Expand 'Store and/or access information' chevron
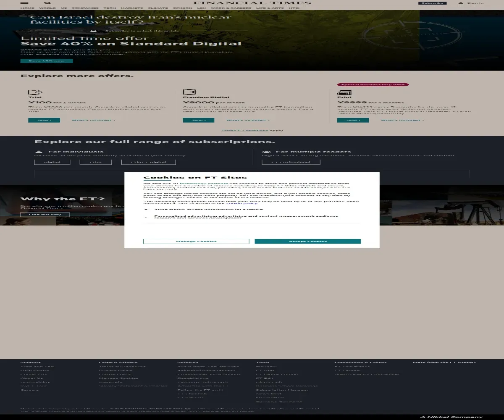The width and height of the screenshot is (504, 420). (x=146, y=209)
